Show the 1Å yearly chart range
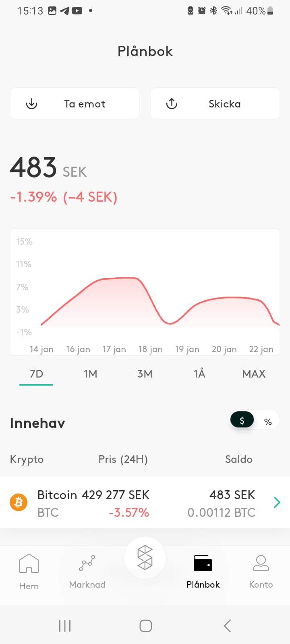The width and height of the screenshot is (290, 644). tap(199, 374)
